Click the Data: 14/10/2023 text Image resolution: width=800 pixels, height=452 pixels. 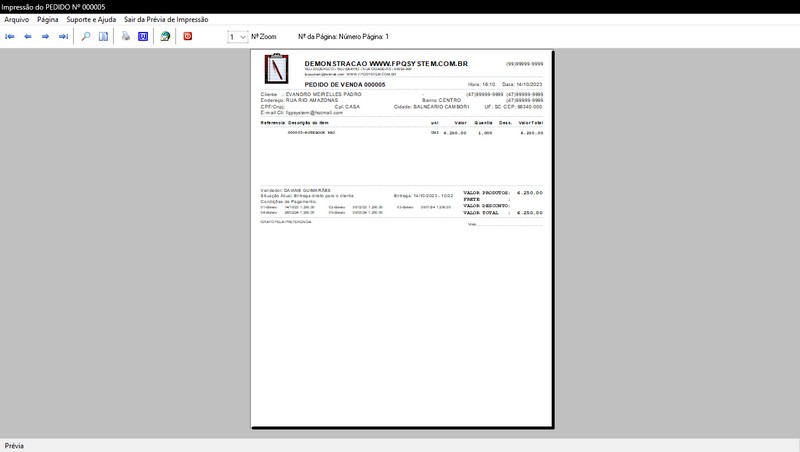(x=522, y=85)
